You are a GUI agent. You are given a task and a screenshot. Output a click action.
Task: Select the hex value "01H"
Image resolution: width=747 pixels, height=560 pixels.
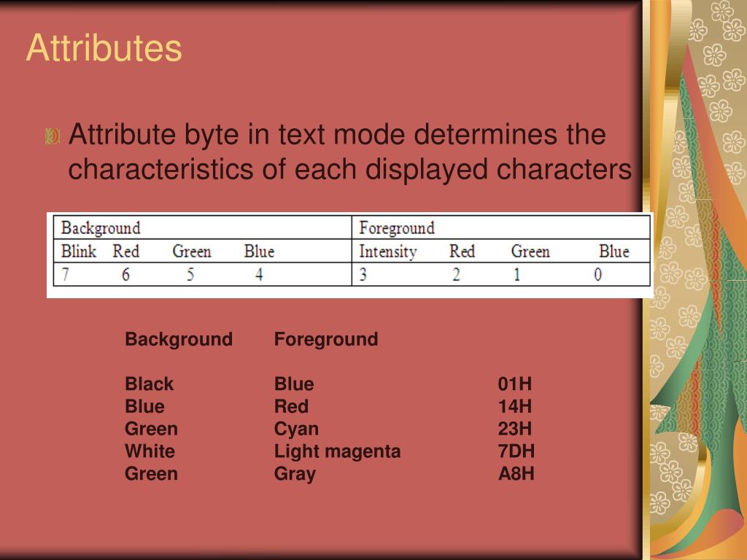pos(515,384)
